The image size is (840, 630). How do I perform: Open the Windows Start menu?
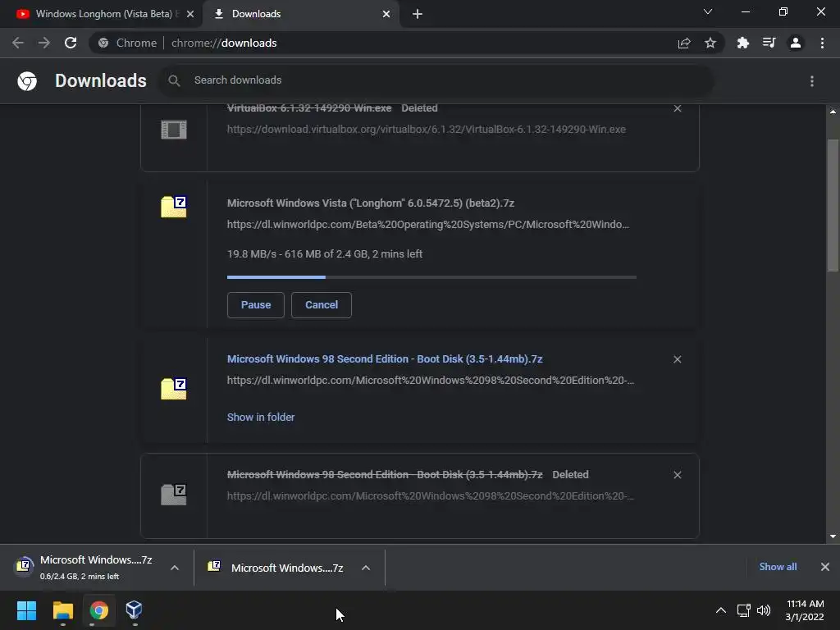point(26,610)
